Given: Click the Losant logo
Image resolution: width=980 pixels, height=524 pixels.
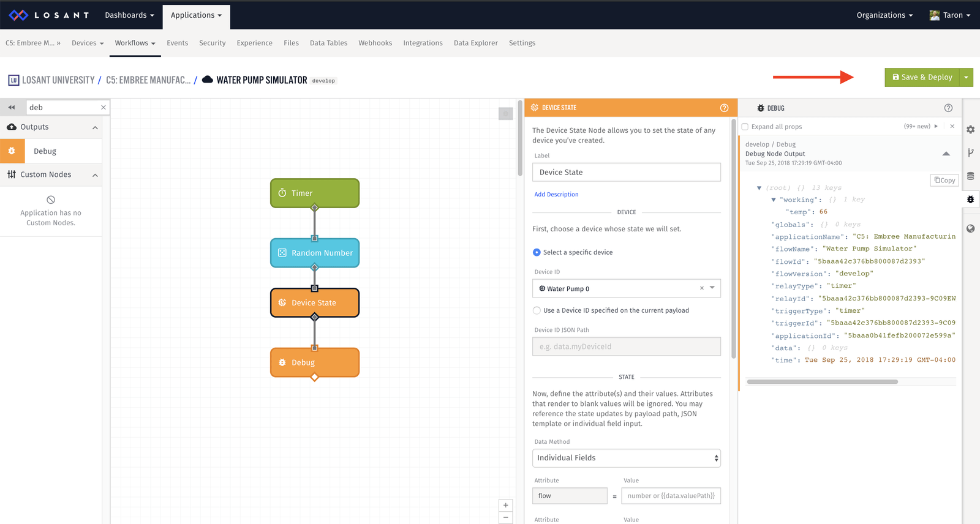Looking at the screenshot, I should pyautogui.click(x=49, y=15).
